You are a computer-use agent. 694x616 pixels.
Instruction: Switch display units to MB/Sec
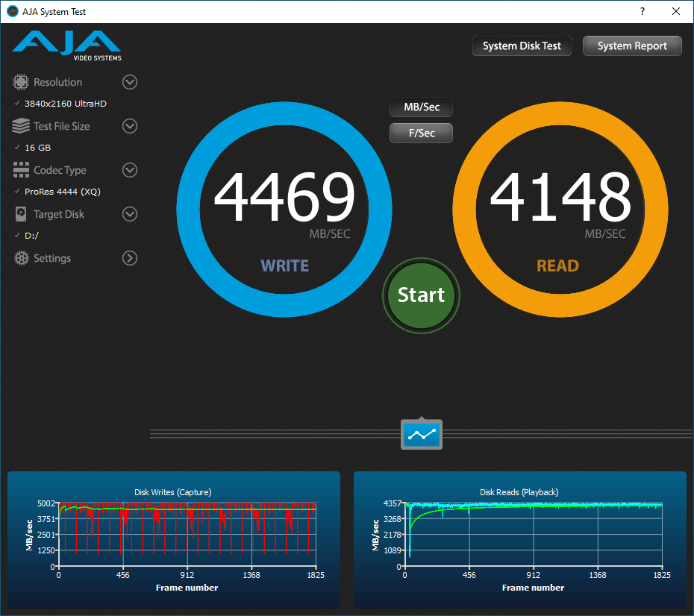point(420,107)
